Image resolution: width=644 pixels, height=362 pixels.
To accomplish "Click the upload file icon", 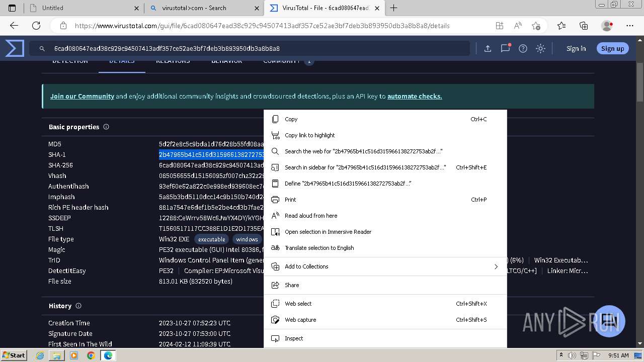I will [x=488, y=48].
